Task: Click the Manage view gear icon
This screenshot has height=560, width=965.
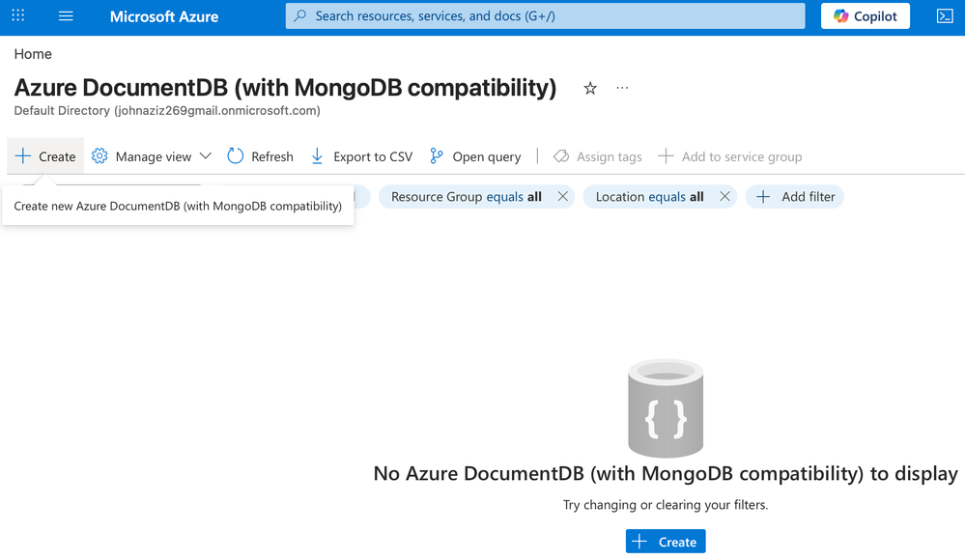Action: (x=99, y=156)
